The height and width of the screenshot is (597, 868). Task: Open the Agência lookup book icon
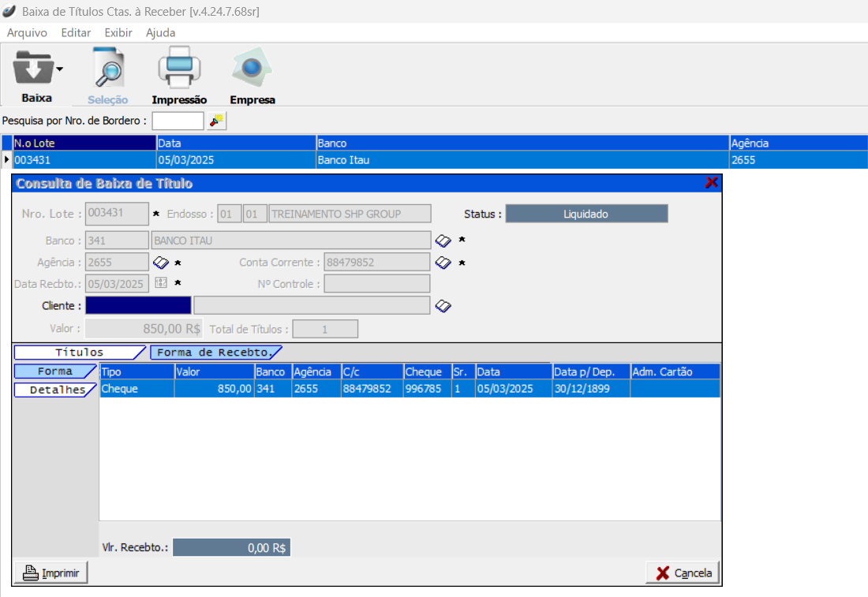tap(160, 263)
